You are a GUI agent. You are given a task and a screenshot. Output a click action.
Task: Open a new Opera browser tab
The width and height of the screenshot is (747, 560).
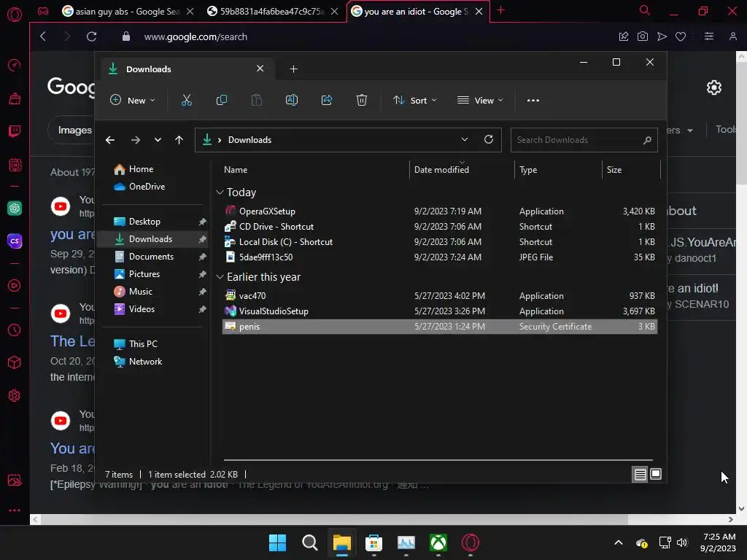(500, 10)
